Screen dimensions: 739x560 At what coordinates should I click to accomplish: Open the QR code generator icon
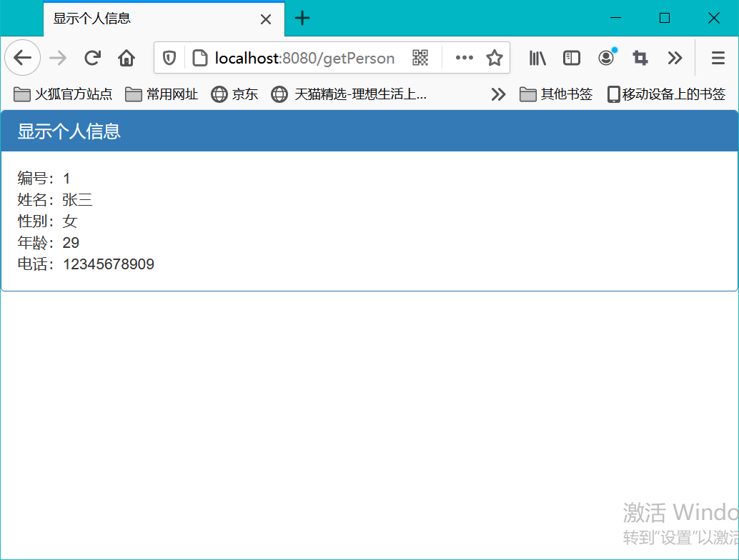click(420, 58)
